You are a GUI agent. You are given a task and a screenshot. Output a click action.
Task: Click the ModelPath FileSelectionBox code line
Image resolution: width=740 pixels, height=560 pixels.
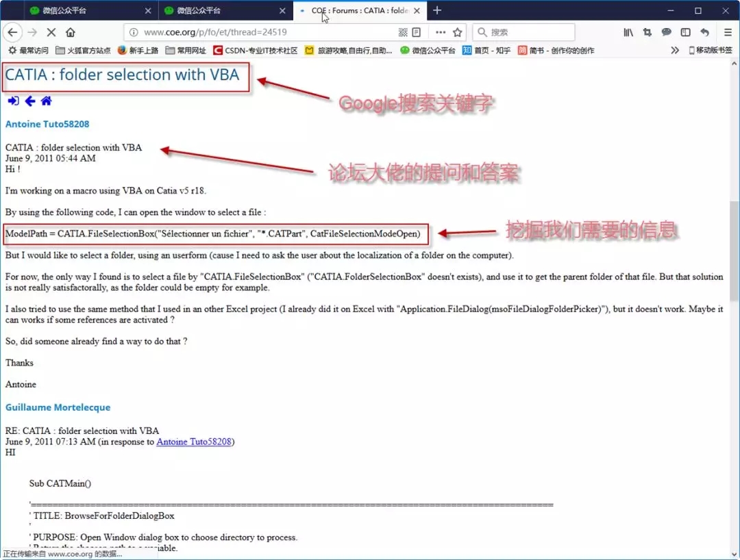213,234
